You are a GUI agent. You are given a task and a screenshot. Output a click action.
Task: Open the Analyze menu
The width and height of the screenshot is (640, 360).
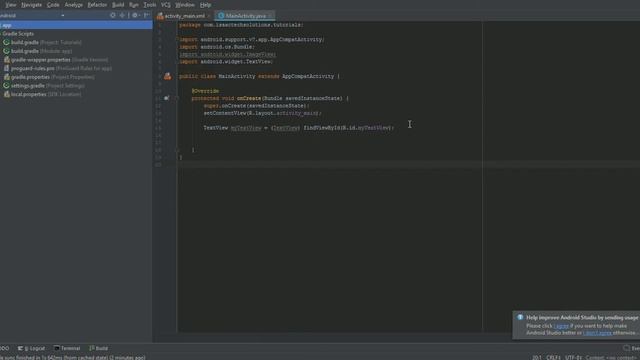(x=73, y=5)
